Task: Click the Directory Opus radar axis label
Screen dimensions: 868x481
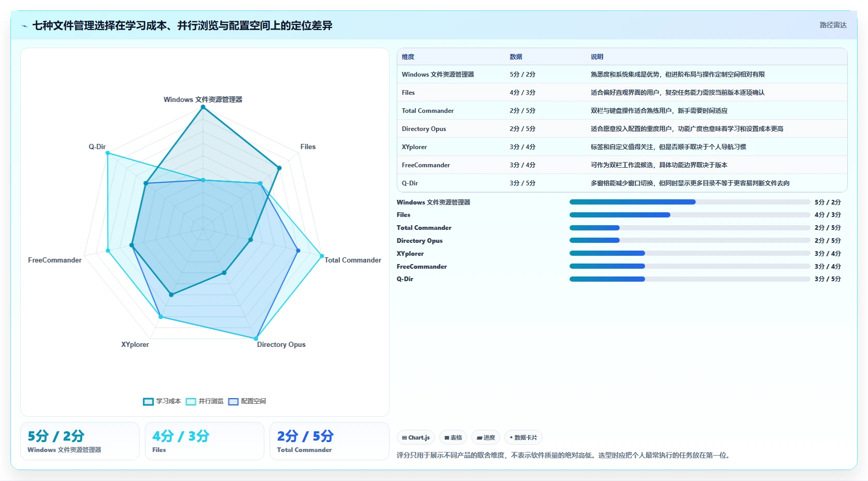Action: [x=281, y=344]
